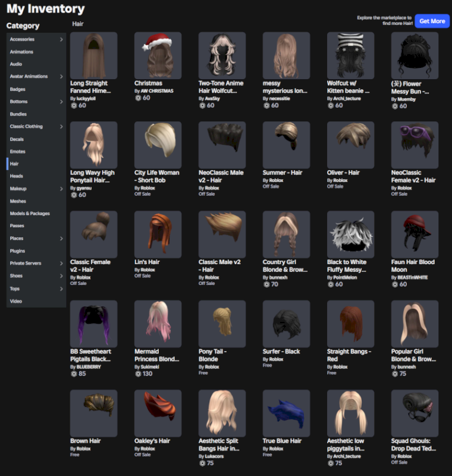The width and height of the screenshot is (452, 476).
Task: Open the Straight Bangs - Red thumbnail
Action: [x=351, y=324]
